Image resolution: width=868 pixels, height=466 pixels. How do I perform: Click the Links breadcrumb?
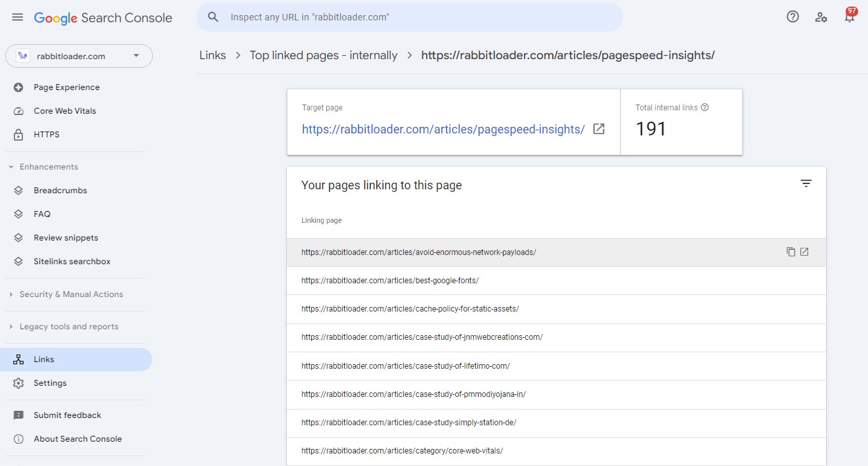click(213, 55)
